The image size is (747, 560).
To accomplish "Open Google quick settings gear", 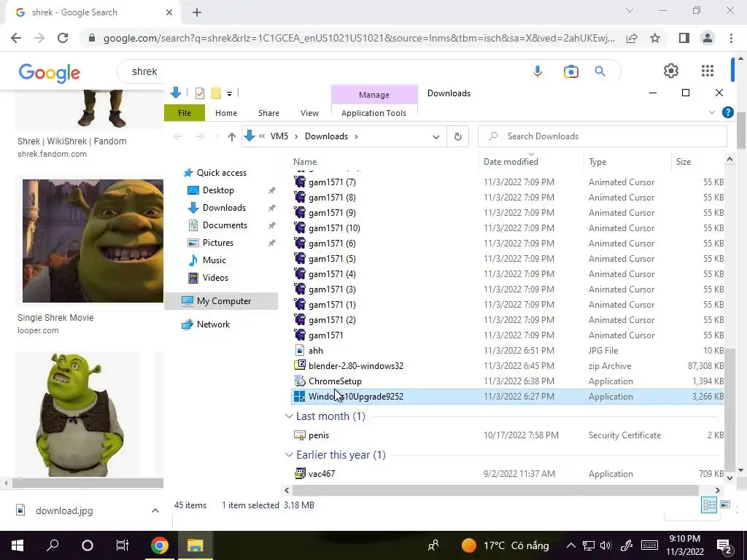I will [671, 71].
